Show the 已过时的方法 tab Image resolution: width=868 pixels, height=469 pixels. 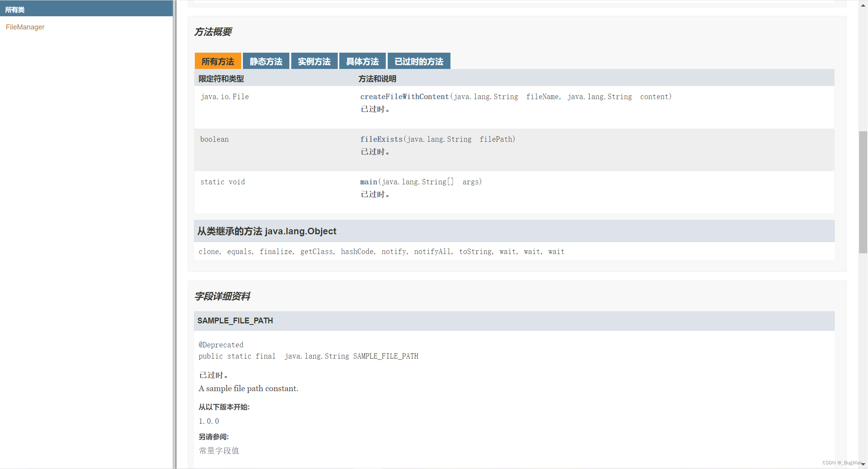click(419, 61)
